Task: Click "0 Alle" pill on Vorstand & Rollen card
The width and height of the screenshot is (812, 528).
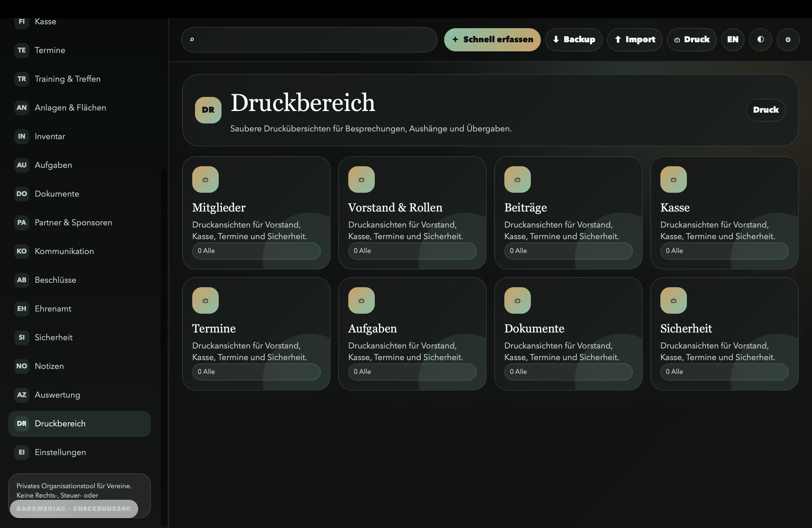Action: tap(412, 251)
